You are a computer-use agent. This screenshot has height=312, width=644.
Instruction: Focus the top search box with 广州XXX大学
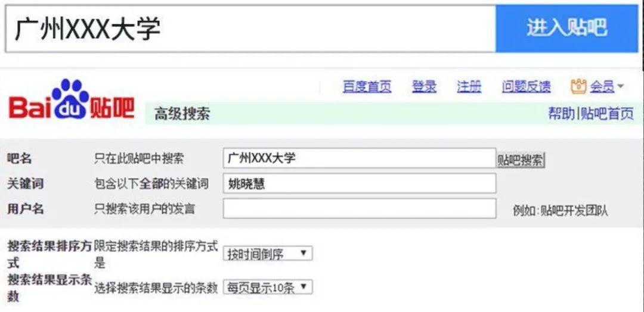250,29
